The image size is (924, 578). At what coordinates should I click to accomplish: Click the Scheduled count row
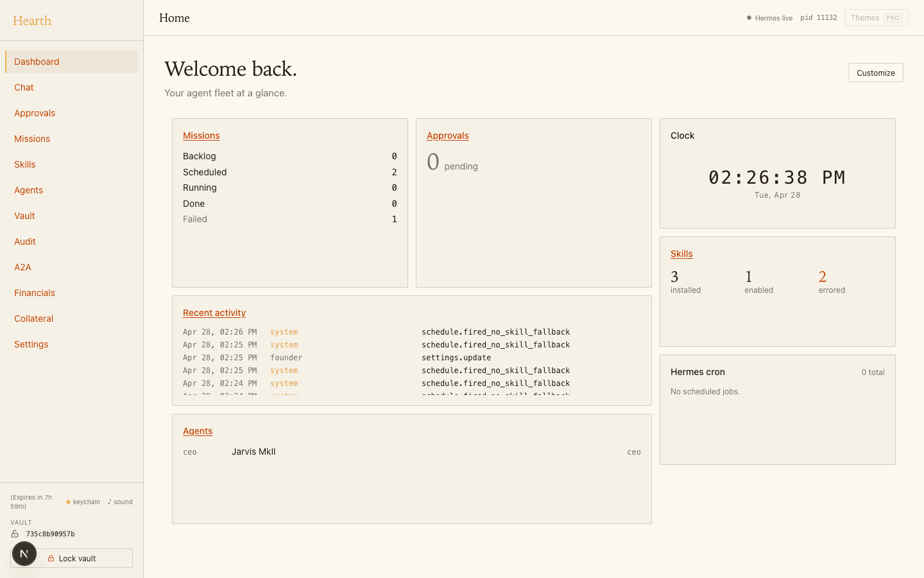[290, 172]
